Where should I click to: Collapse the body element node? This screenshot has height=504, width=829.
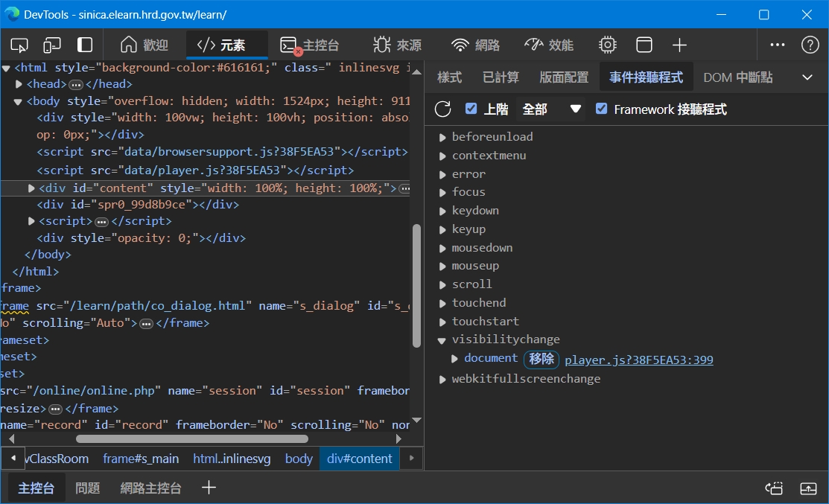click(18, 101)
